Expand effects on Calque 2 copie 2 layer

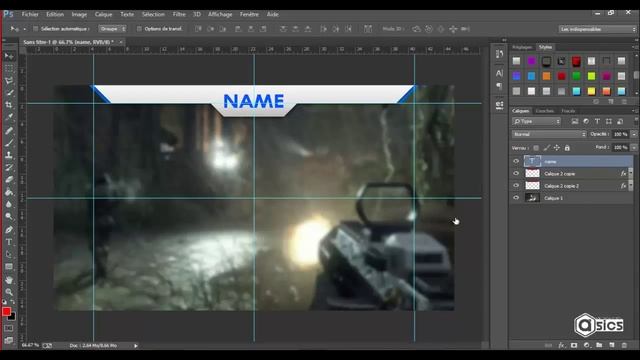[631, 186]
